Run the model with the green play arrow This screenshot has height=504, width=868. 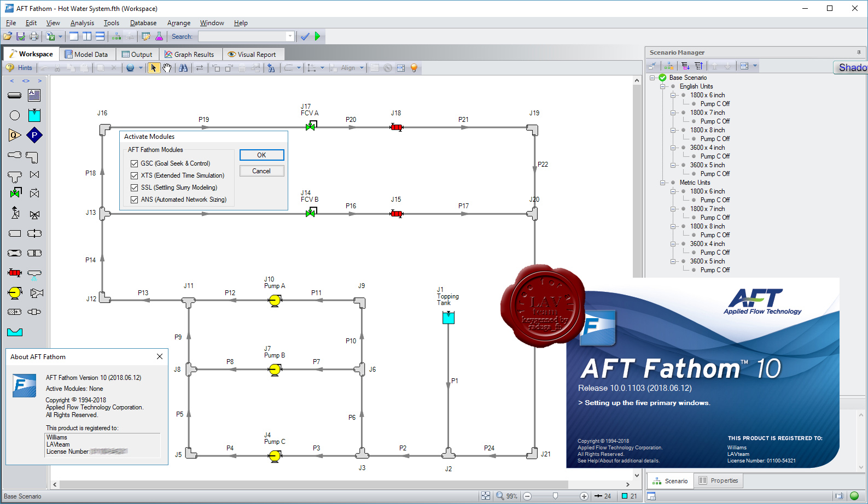pos(318,37)
